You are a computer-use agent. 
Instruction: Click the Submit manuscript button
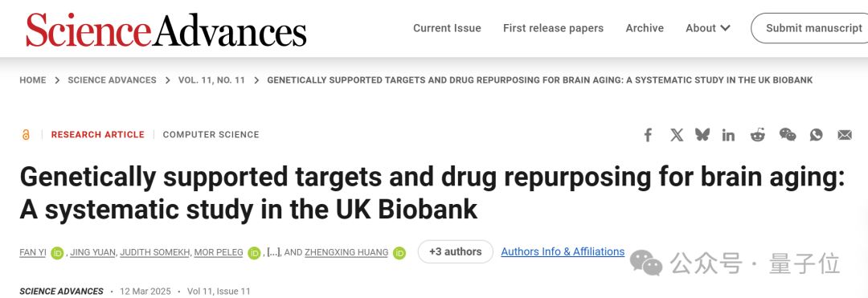point(810,28)
